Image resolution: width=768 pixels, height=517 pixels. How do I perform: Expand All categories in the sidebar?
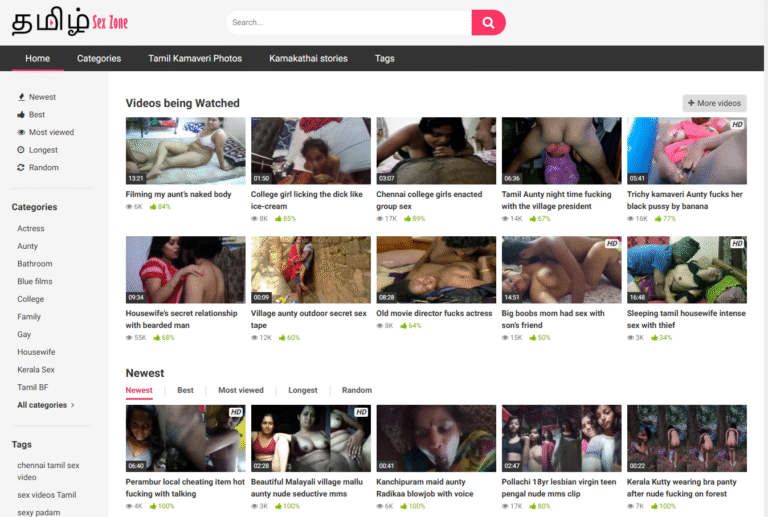[x=46, y=405]
